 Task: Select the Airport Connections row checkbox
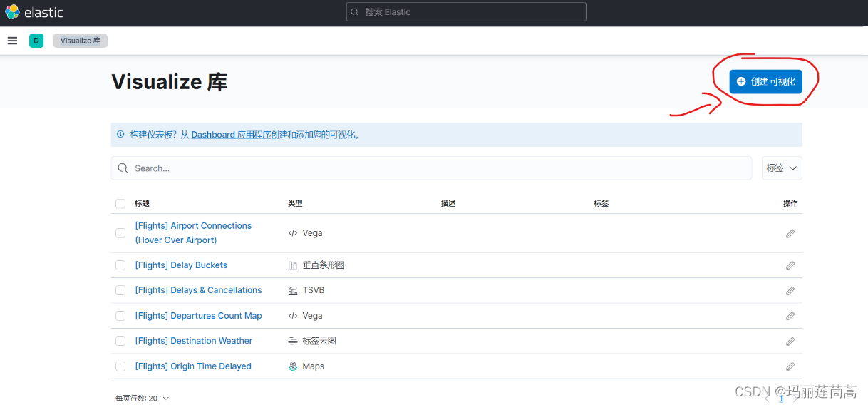click(x=120, y=233)
